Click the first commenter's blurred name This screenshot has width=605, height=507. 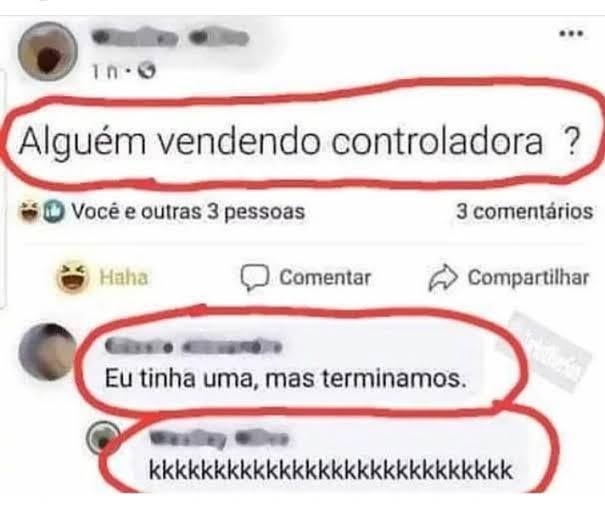(193, 346)
